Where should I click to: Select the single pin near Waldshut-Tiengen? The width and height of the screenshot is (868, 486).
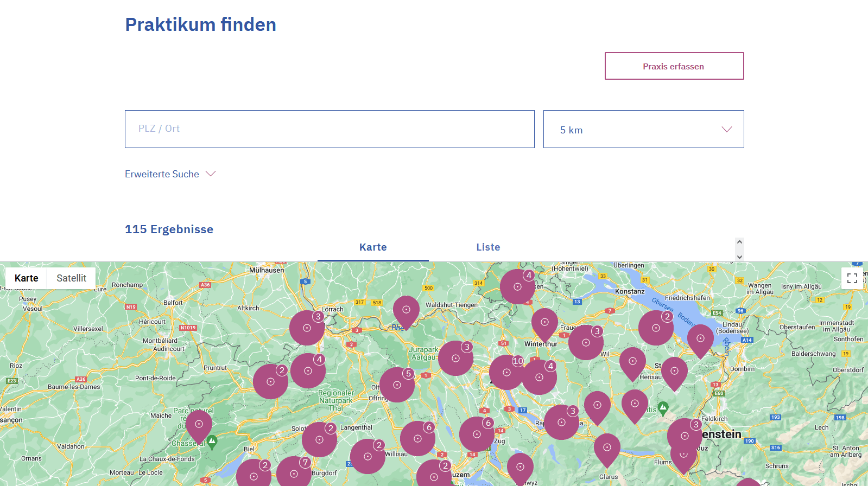(406, 310)
